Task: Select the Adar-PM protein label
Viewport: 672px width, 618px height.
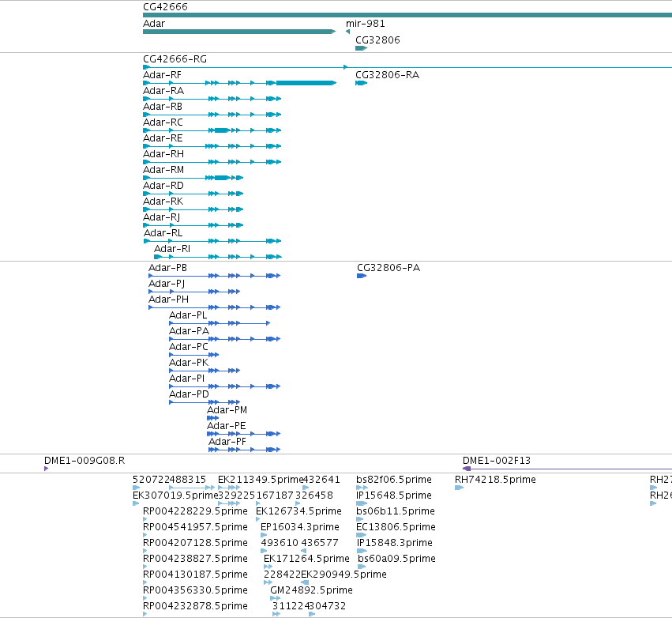Action: click(x=227, y=410)
